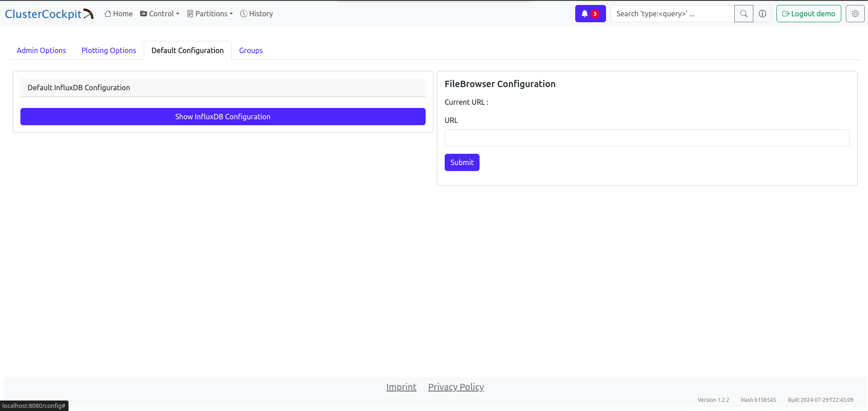Open the Imprint link
Viewport: 868px width, 411px height.
401,387
